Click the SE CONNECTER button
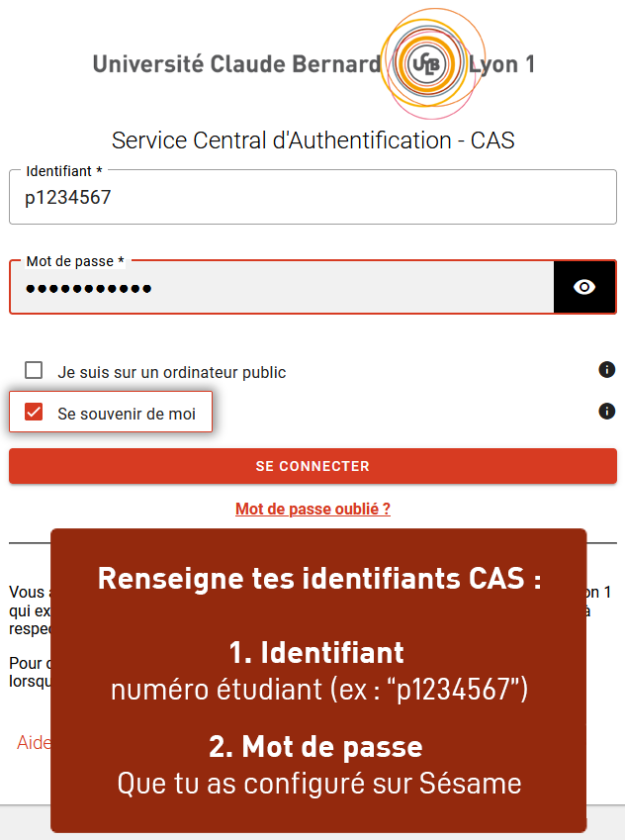 pyautogui.click(x=312, y=466)
